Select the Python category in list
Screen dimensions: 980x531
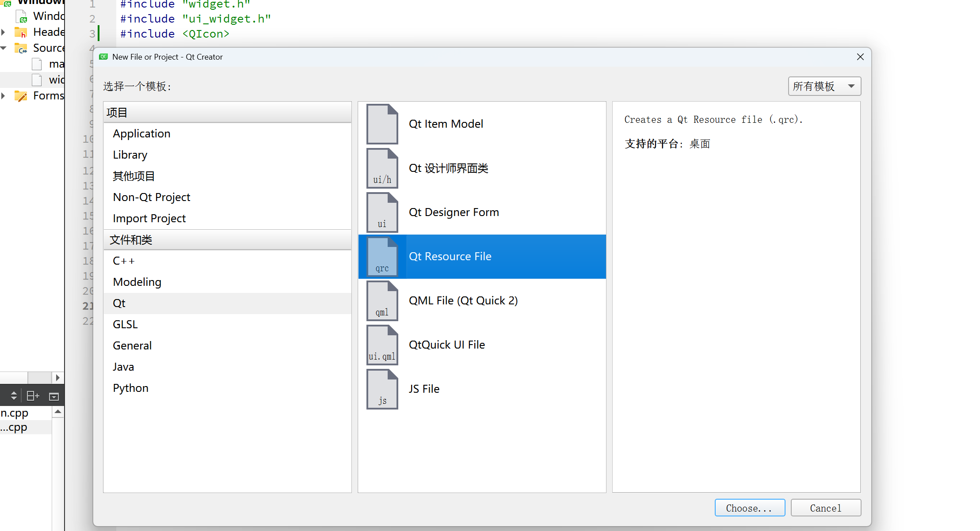130,388
